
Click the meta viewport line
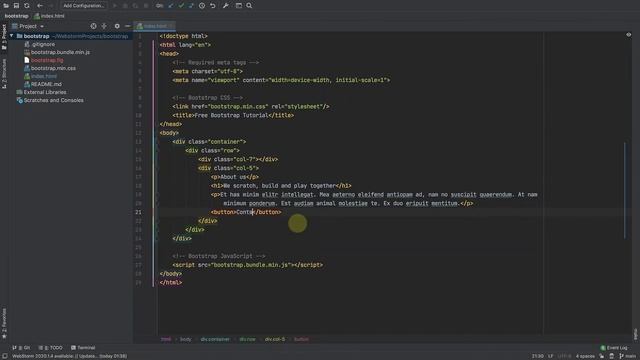[281, 80]
